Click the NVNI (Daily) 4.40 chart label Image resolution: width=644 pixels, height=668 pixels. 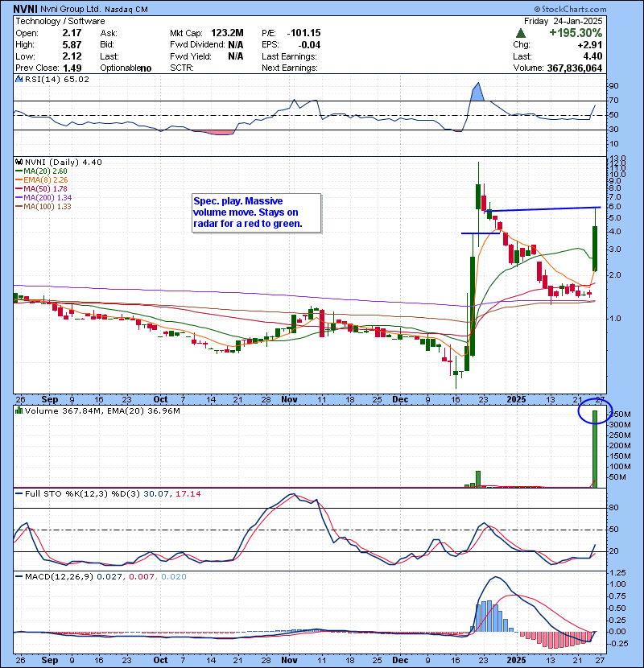coord(63,162)
